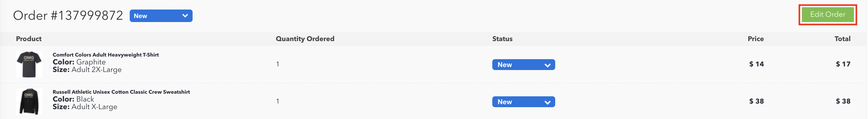Click the Edit Order button

pos(829,14)
